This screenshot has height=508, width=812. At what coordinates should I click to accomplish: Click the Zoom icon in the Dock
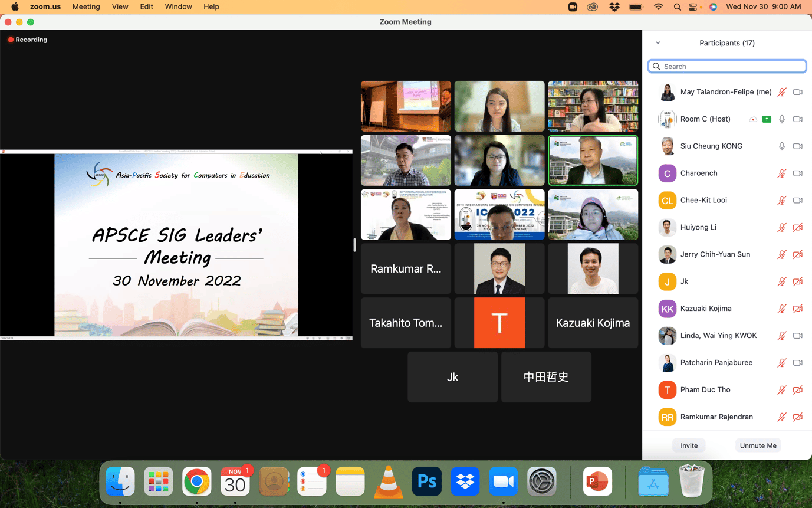pos(503,482)
